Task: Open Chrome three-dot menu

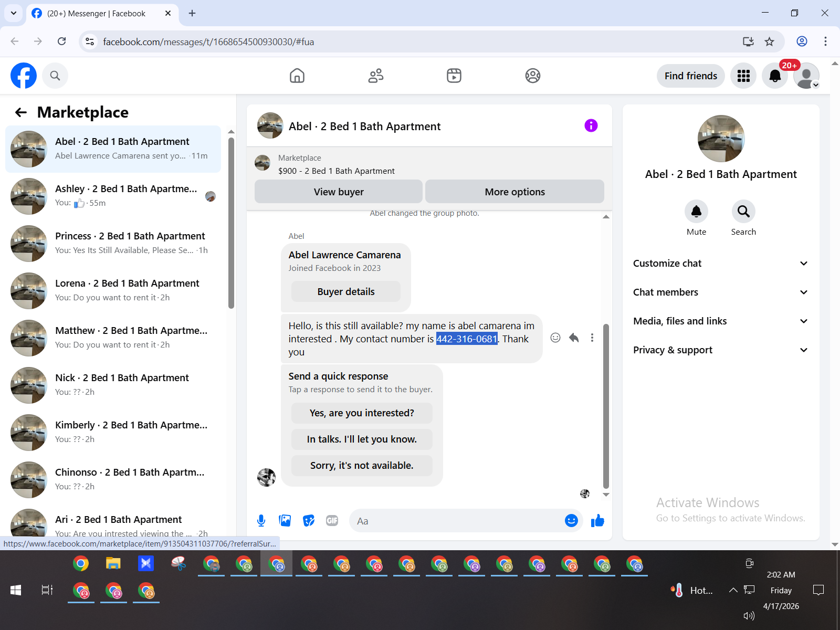Action: pos(825,41)
